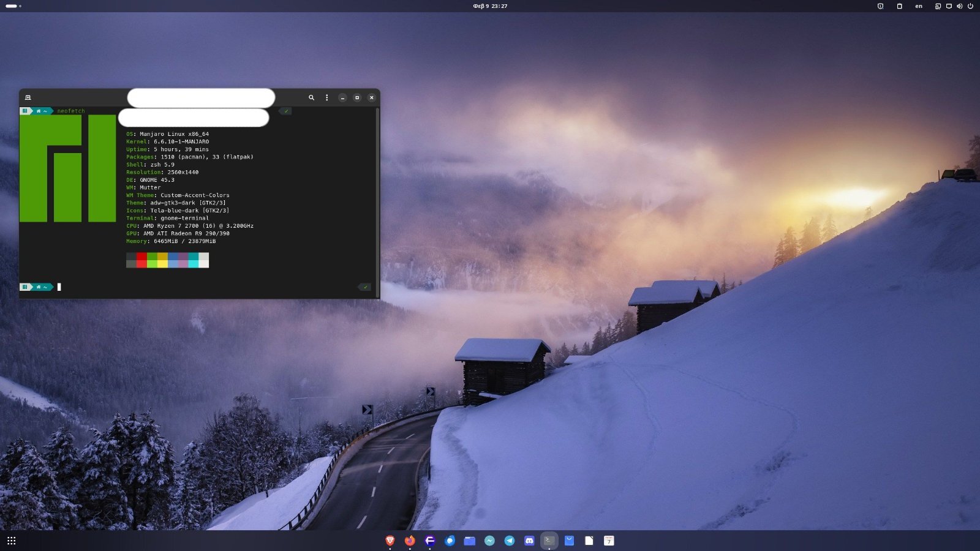The height and width of the screenshot is (551, 980).
Task: Click the 'DE: GNOME 45.3' line
Action: [x=150, y=180]
